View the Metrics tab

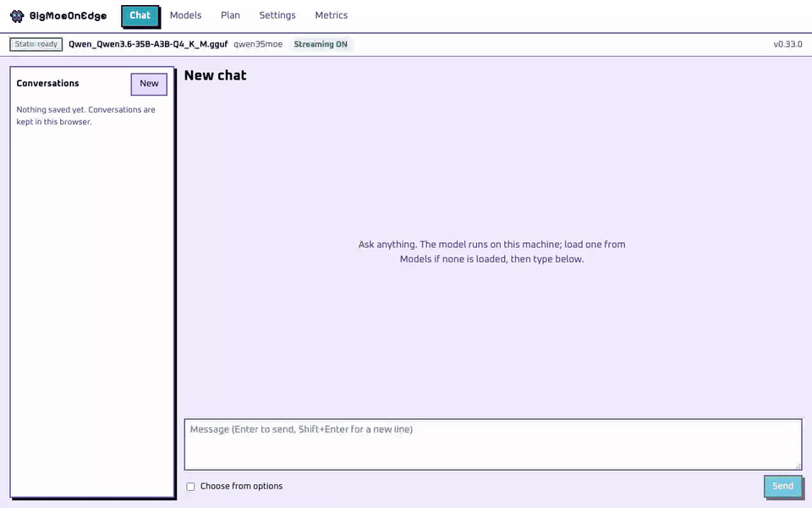332,15
